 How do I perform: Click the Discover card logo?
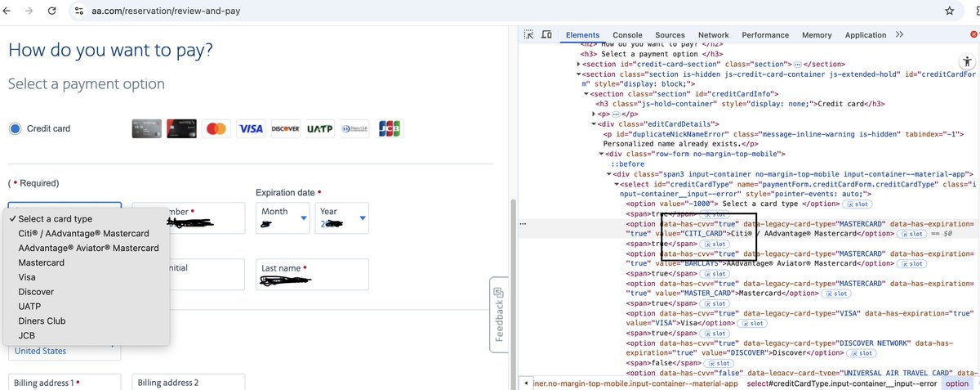point(285,129)
